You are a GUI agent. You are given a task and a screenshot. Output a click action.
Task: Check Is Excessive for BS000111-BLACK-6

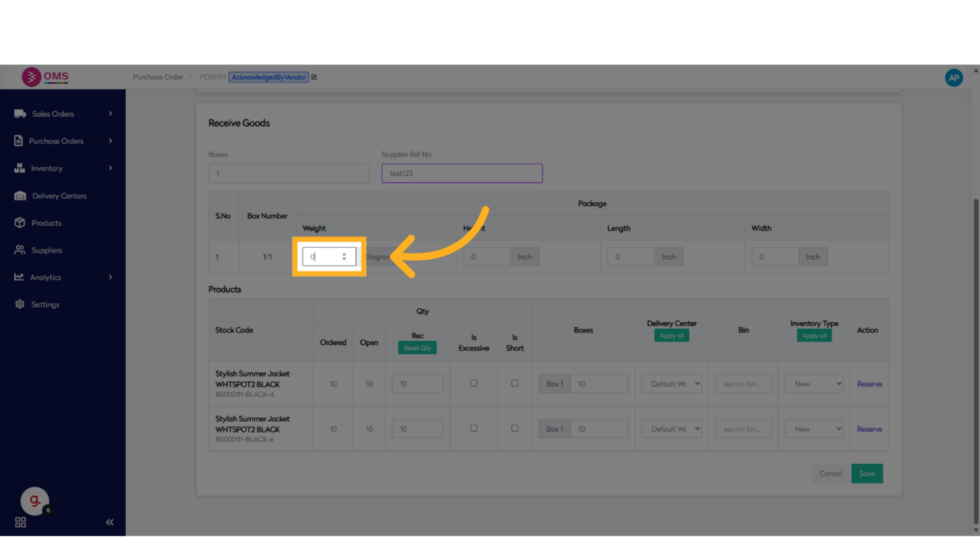point(474,429)
